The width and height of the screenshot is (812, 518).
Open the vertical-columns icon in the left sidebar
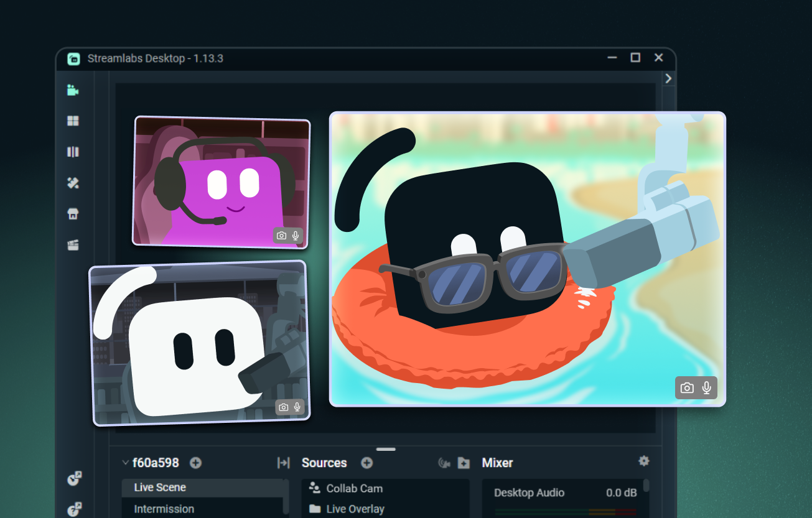[x=73, y=152]
